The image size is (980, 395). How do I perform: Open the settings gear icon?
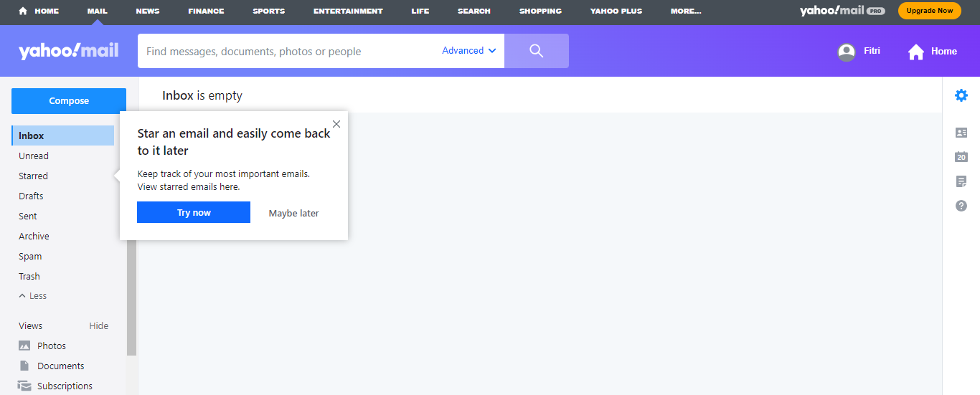[961, 95]
